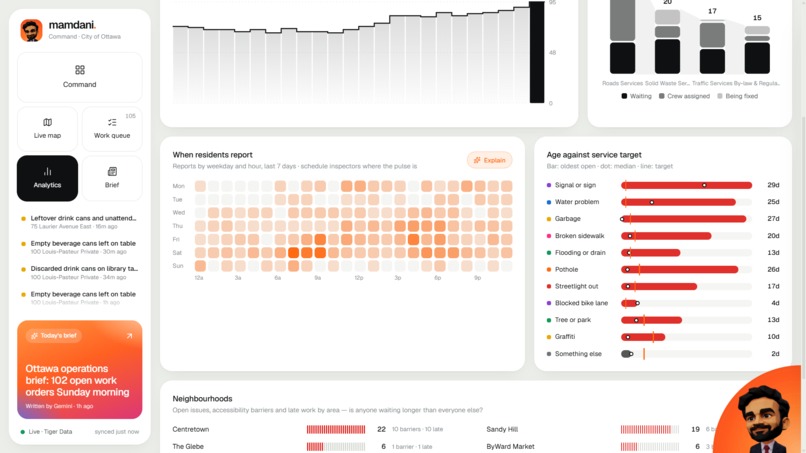Click the Explain button
806x453 pixels.
(489, 160)
